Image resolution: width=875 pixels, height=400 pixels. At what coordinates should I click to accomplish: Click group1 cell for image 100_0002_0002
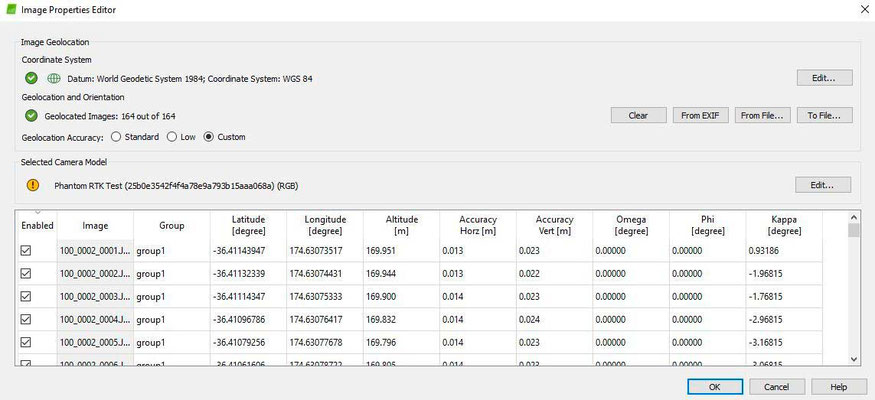(172, 274)
